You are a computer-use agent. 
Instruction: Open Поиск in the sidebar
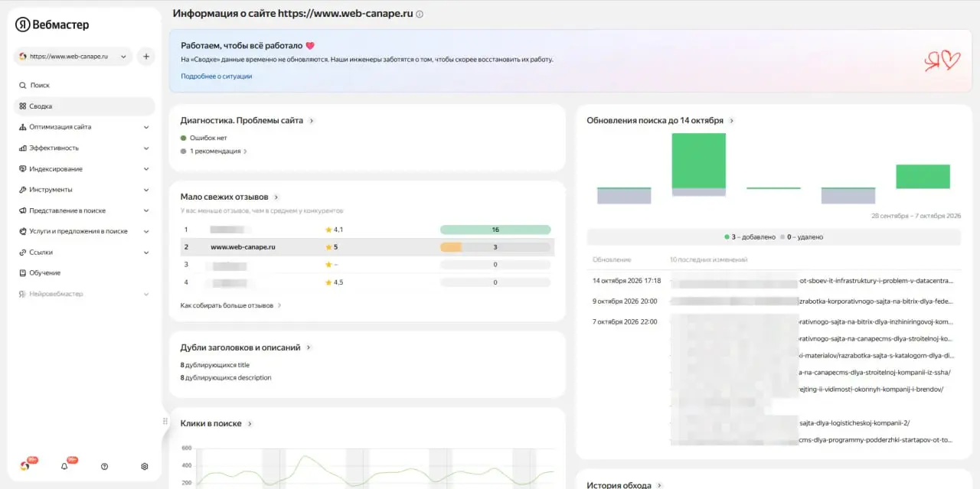[39, 85]
